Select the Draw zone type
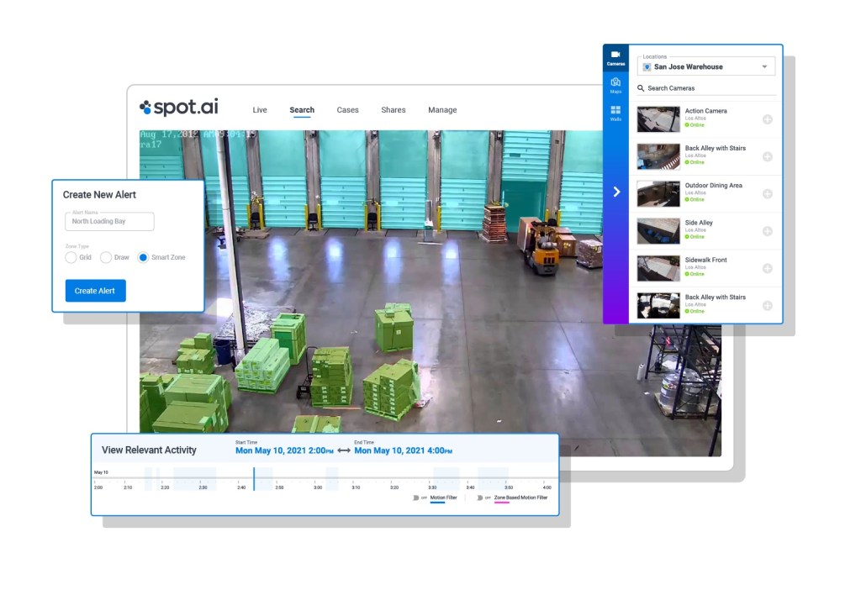 pyautogui.click(x=106, y=257)
